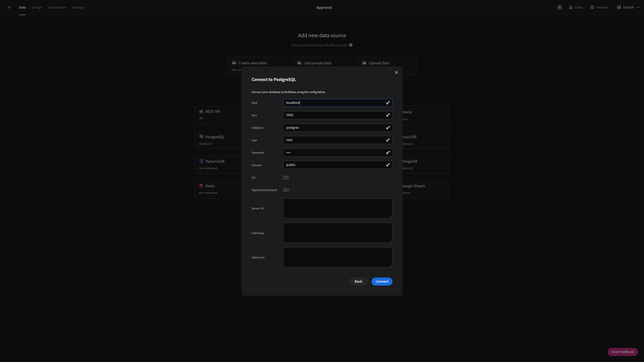
Task: Expand the Publish dropdown chevron
Action: [x=638, y=8]
